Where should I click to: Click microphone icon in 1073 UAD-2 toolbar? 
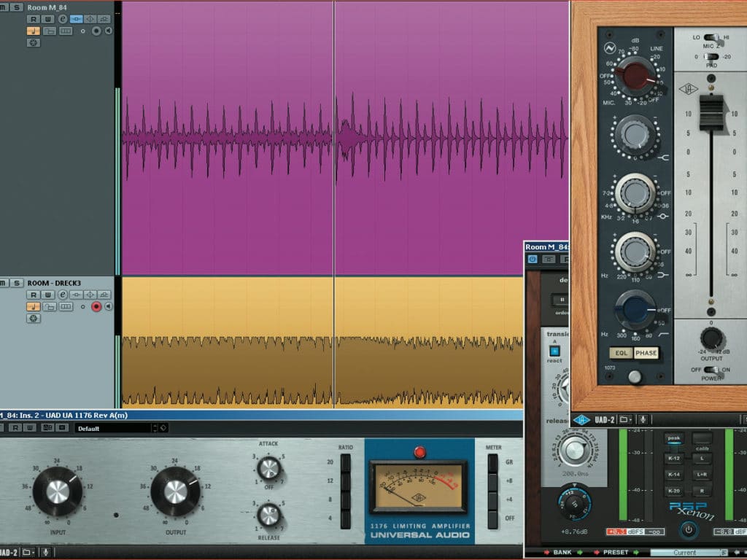click(643, 419)
